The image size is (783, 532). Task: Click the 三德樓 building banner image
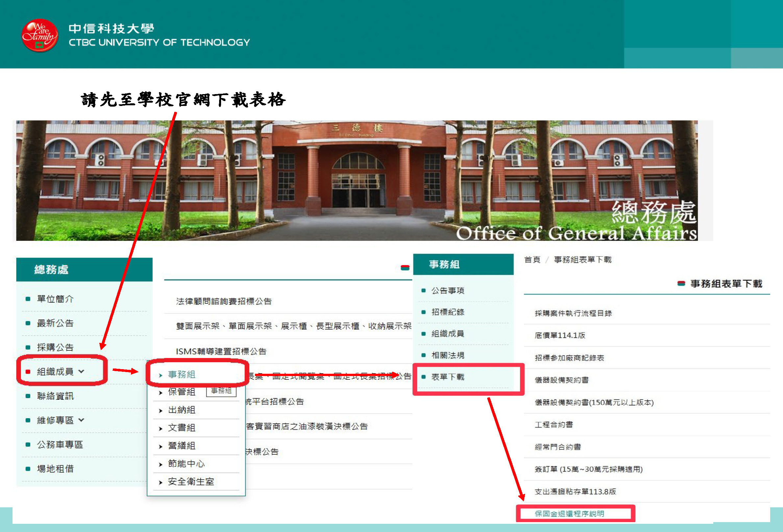(357, 180)
